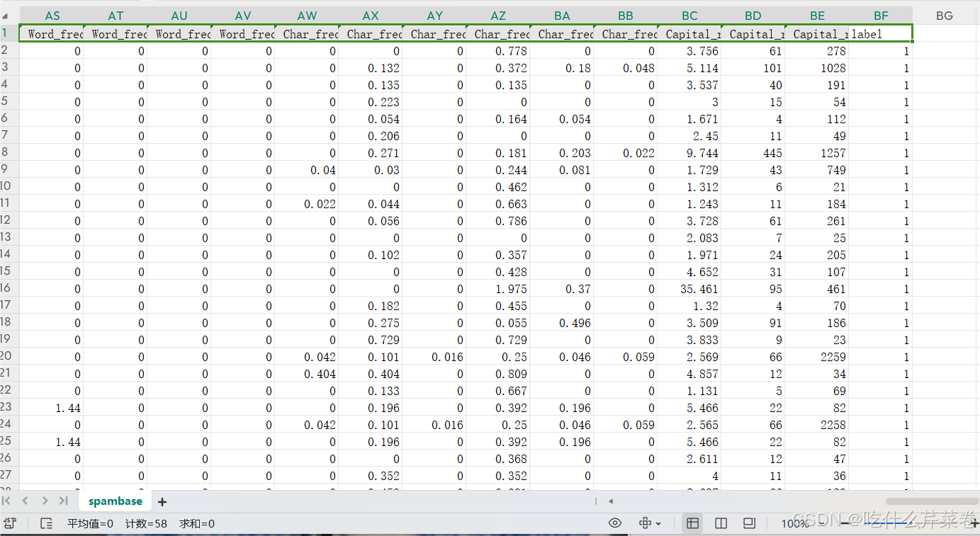Image resolution: width=980 pixels, height=536 pixels.
Task: Select column AW header
Action: [307, 16]
